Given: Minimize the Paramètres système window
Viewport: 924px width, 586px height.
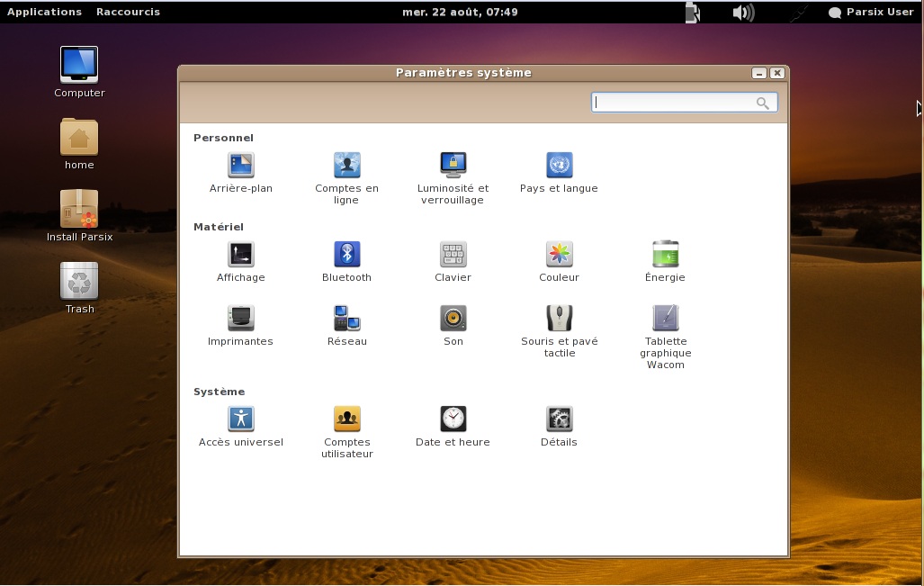Looking at the screenshot, I should pos(759,73).
